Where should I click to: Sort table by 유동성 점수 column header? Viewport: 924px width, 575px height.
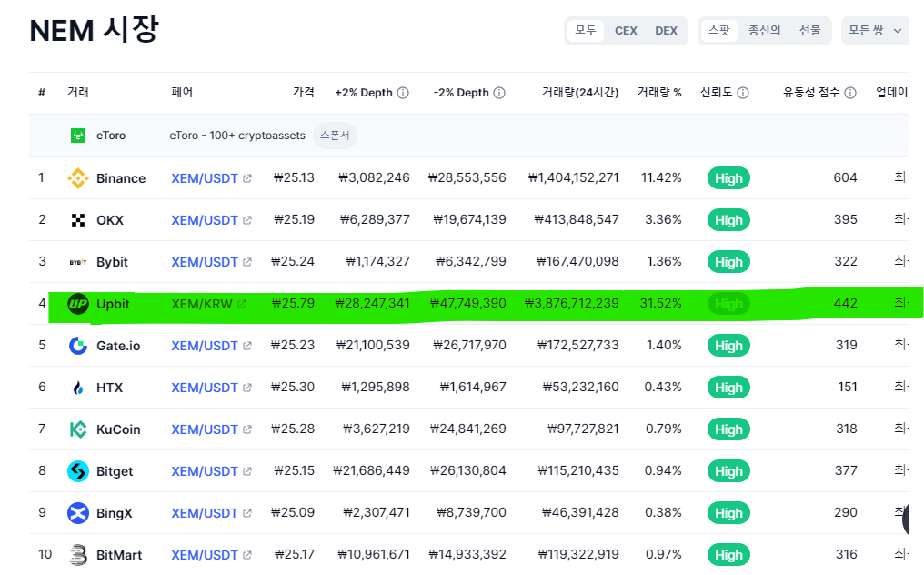click(811, 92)
